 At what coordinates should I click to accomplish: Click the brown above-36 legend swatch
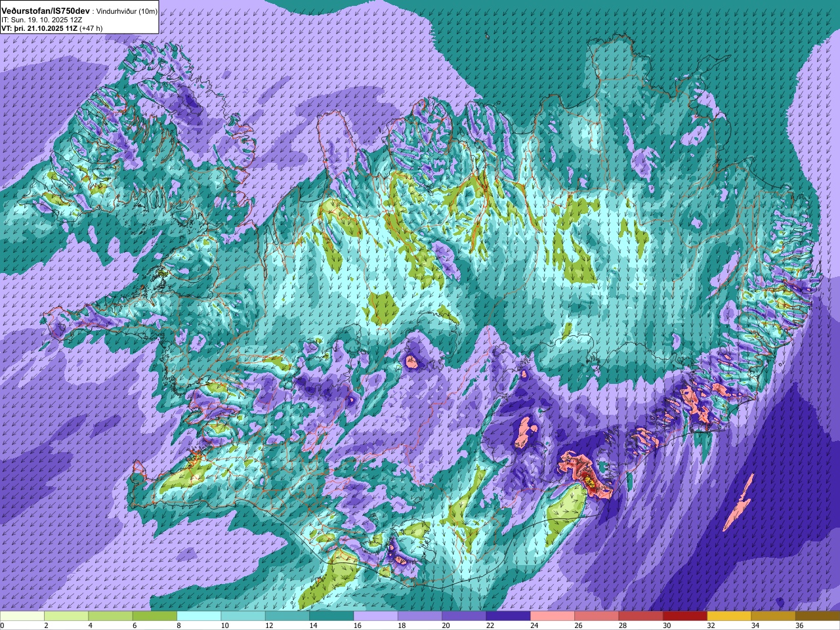(818, 616)
